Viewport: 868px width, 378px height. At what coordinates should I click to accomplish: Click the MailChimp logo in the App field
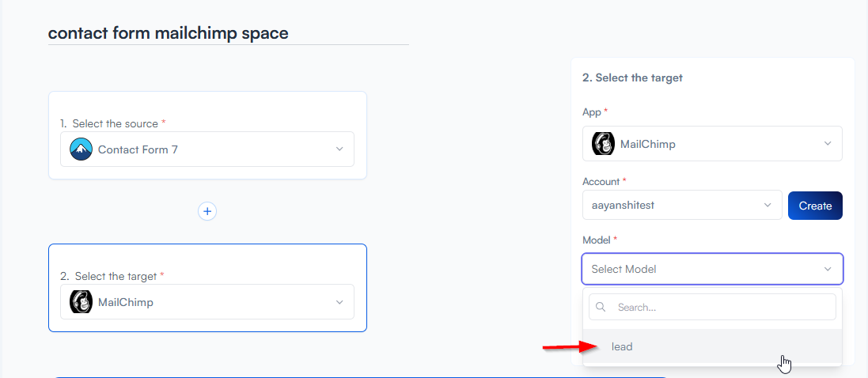pyautogui.click(x=604, y=144)
